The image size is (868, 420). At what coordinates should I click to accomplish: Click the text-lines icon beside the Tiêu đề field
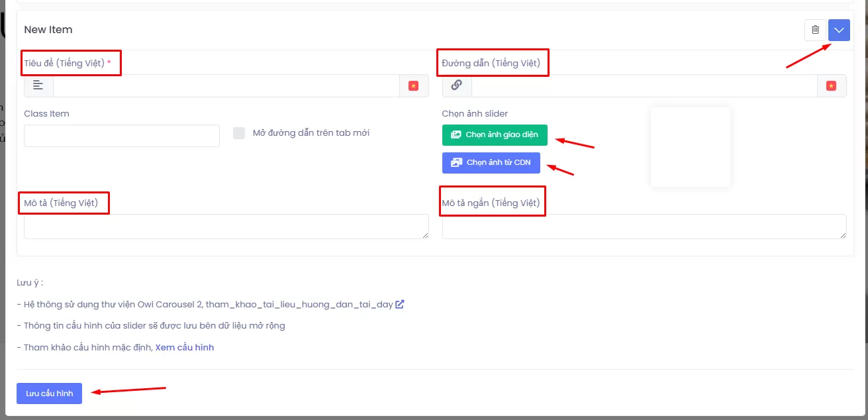(x=38, y=85)
